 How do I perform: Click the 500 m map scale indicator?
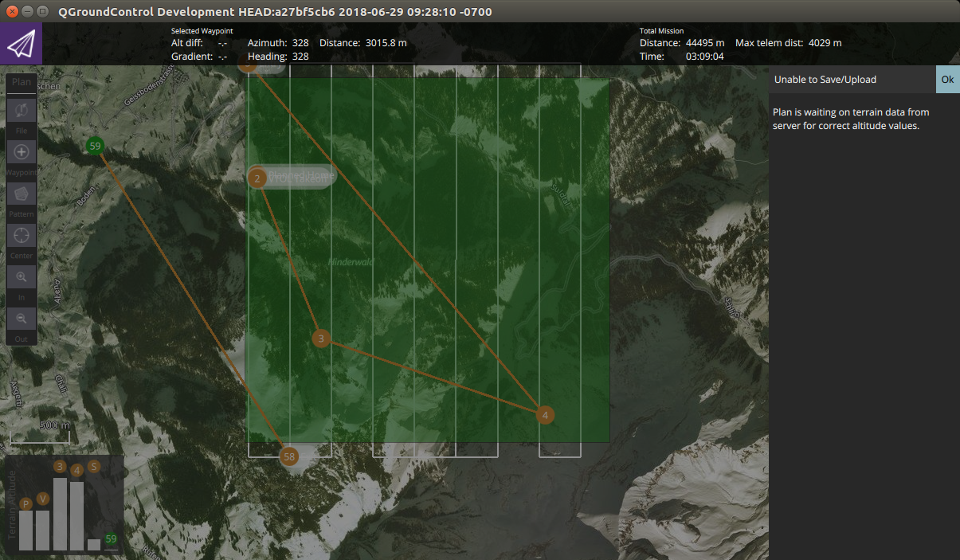click(41, 431)
